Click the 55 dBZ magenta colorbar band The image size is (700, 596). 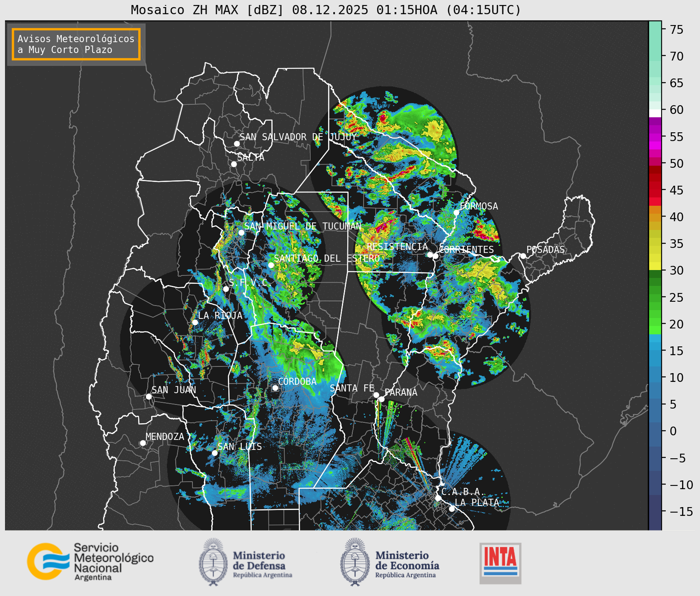point(655,137)
